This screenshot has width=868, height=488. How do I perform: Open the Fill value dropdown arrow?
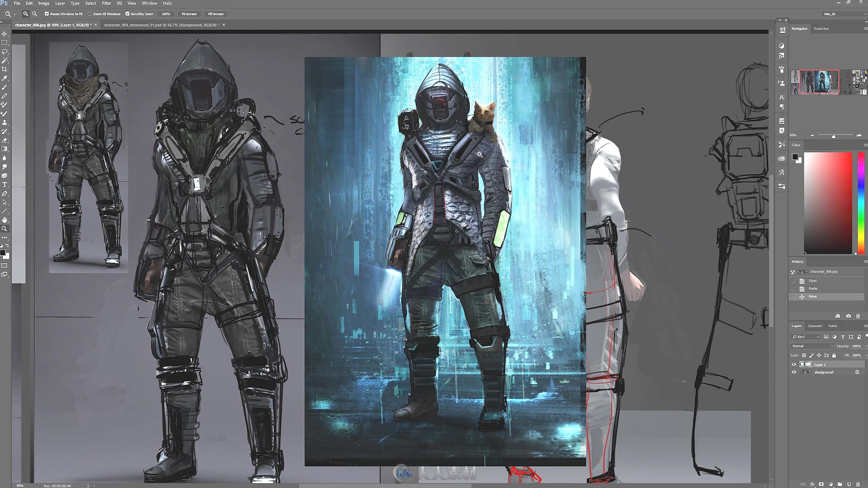click(866, 355)
